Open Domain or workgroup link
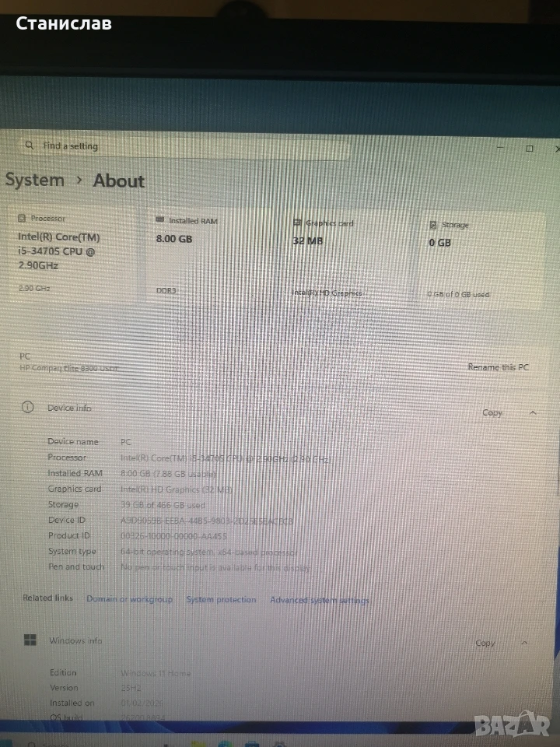Screen dimensions: 560x747 (130, 599)
